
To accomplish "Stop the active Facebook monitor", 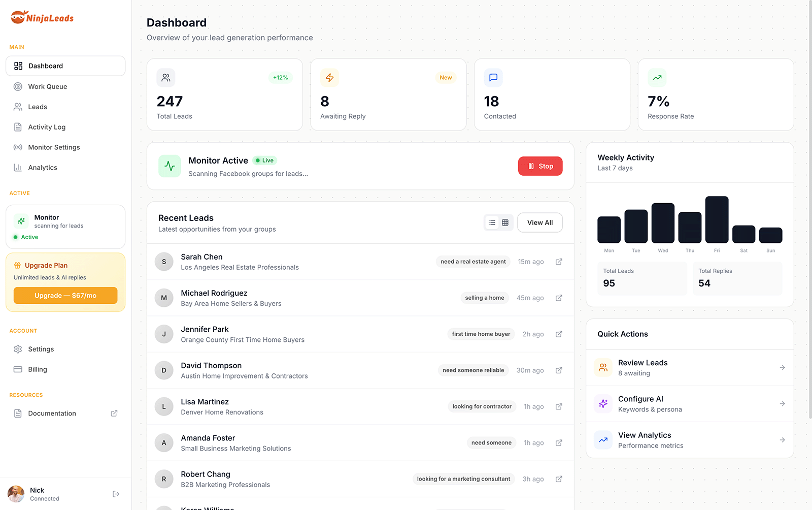I will coord(540,166).
